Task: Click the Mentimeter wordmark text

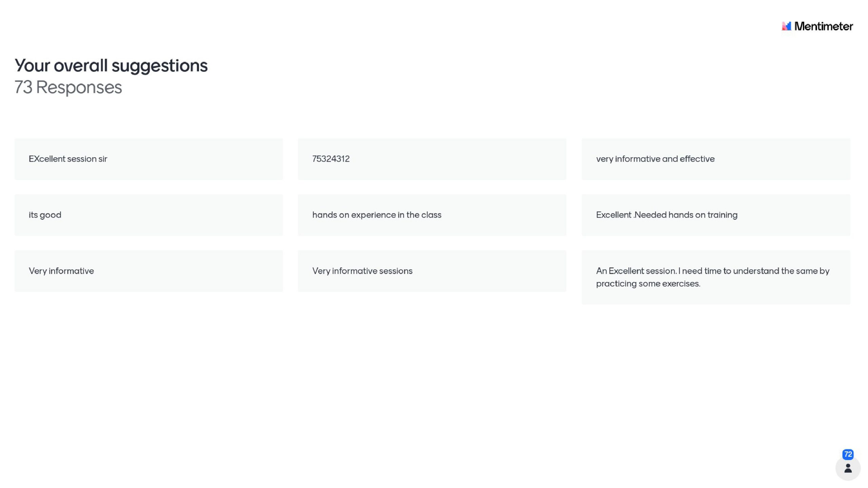Action: (823, 26)
